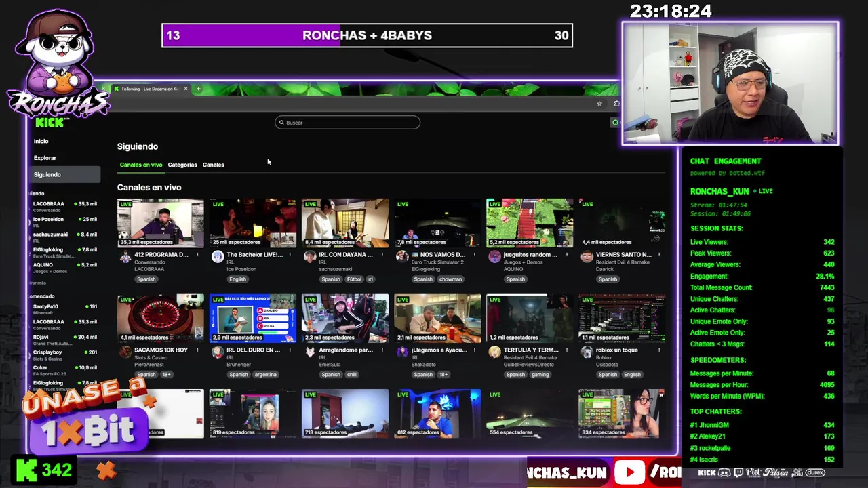
Task: Bookmark this page with the star icon
Action: pyautogui.click(x=599, y=104)
